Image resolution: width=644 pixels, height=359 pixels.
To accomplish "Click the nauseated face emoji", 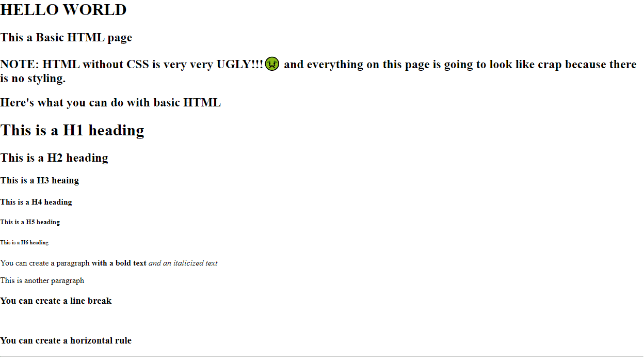I will click(272, 64).
